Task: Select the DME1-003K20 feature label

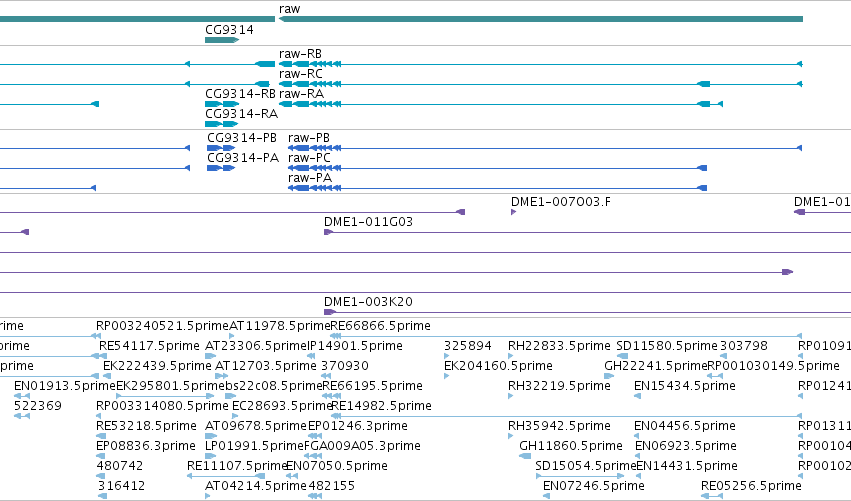Action: [x=369, y=302]
